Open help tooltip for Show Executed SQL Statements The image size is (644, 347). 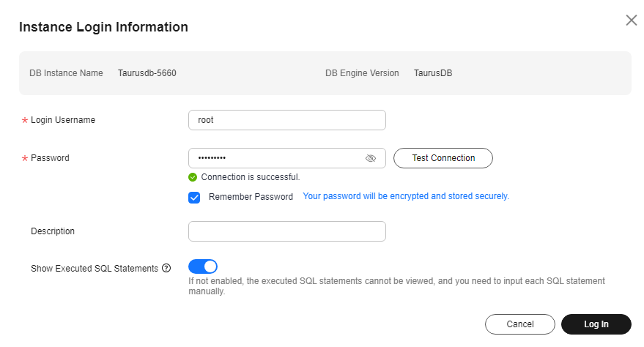click(166, 268)
